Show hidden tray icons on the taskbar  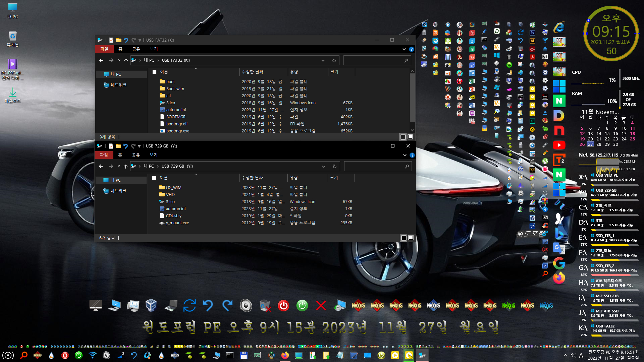click(566, 355)
